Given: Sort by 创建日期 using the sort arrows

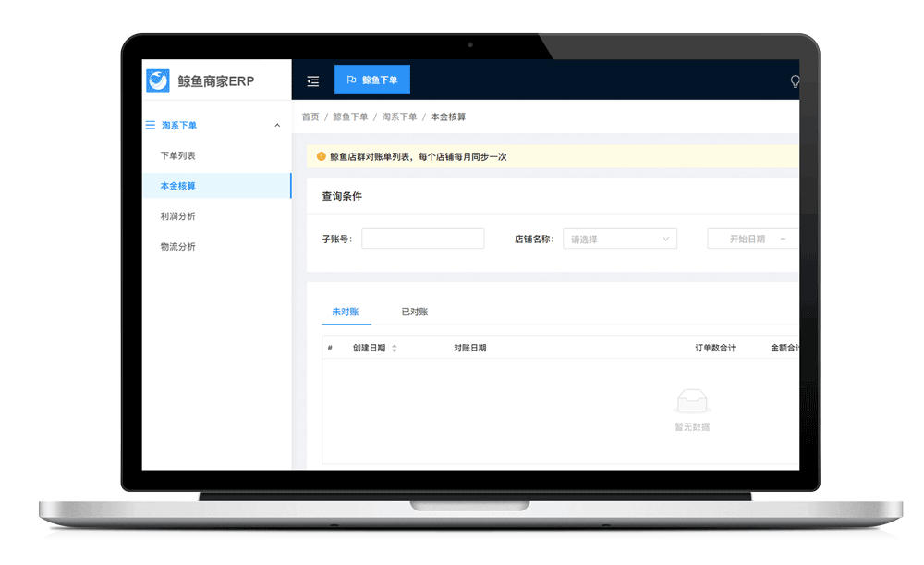Looking at the screenshot, I should (x=395, y=349).
